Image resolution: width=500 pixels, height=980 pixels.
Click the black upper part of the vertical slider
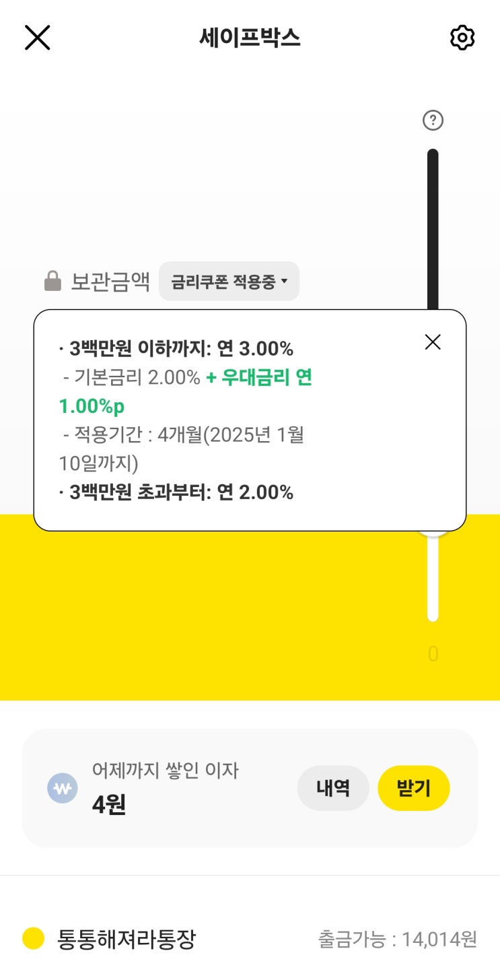[433, 229]
